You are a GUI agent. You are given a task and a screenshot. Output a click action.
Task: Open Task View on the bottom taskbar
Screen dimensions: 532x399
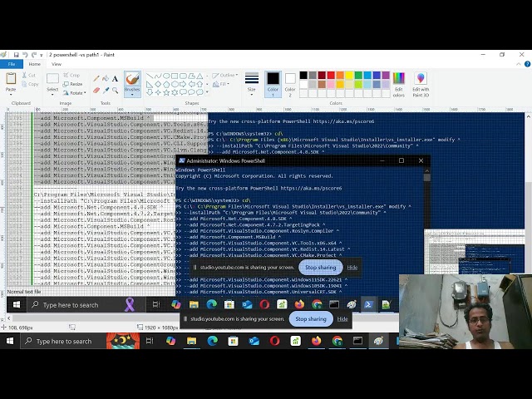(150, 341)
